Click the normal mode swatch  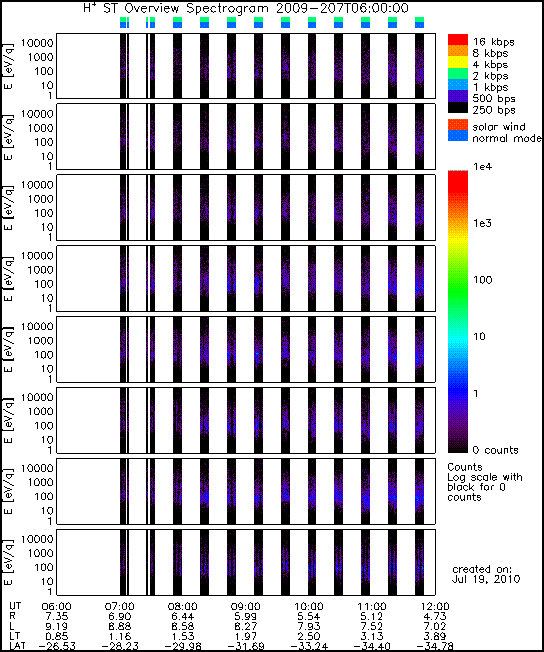click(458, 136)
